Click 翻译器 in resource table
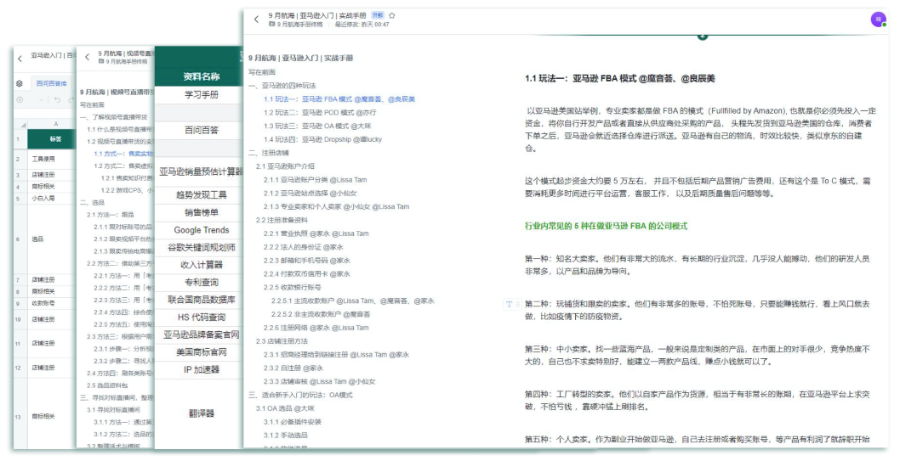This screenshot has height=461, width=900. pos(201,413)
